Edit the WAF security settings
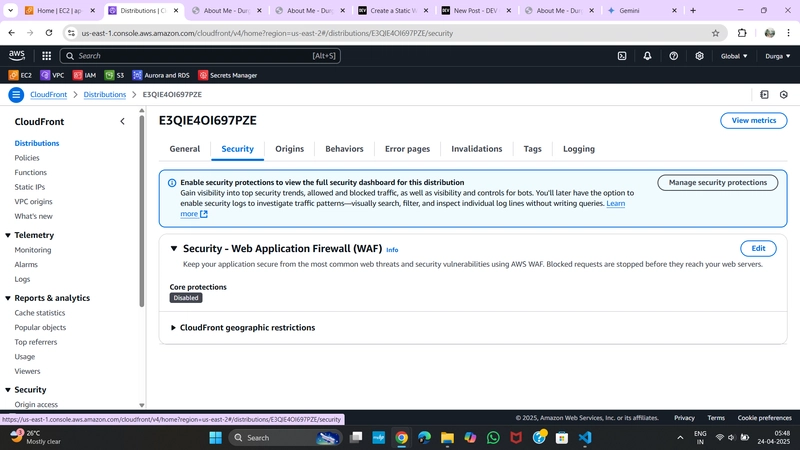This screenshot has width=800, height=450. [758, 248]
